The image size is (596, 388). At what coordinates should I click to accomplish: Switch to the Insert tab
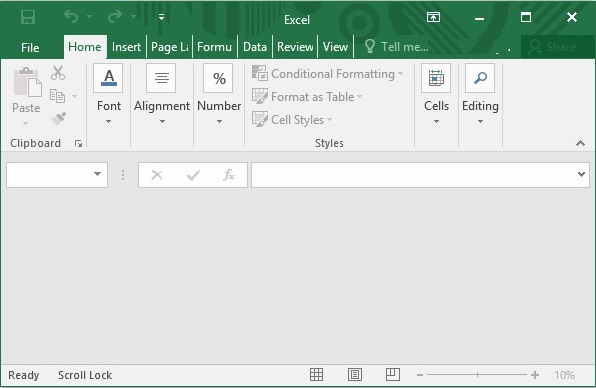[126, 47]
